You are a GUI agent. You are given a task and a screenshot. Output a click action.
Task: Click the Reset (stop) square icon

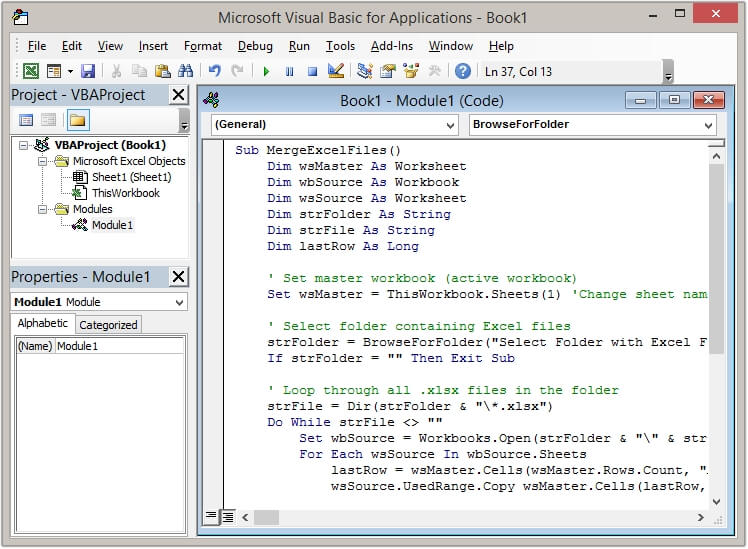(312, 71)
